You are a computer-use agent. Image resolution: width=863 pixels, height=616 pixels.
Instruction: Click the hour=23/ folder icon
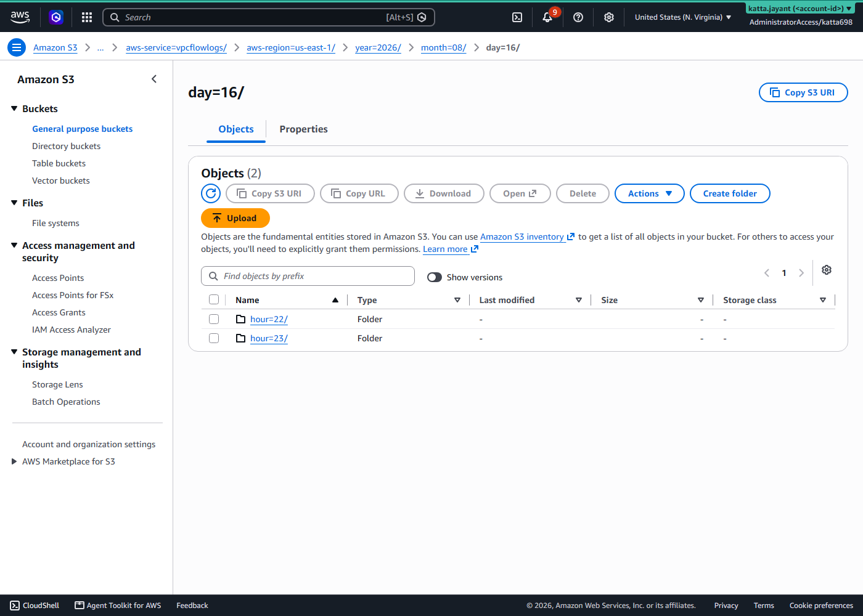(241, 338)
